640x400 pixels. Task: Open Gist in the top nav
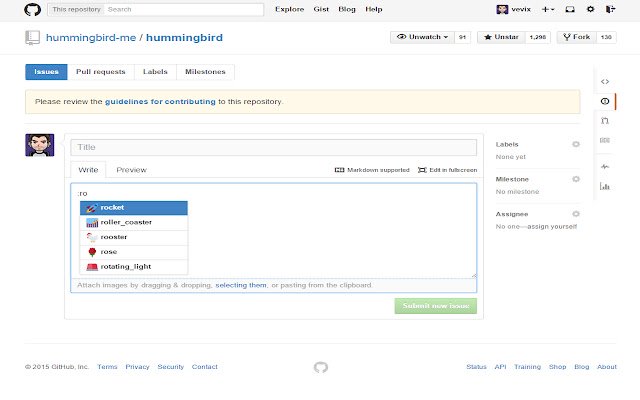(321, 9)
